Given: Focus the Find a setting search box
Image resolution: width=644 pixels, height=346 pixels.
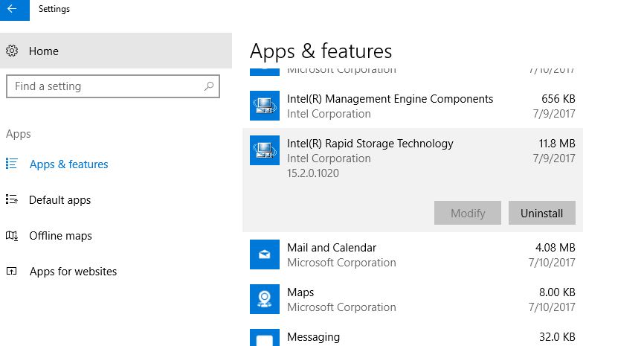Looking at the screenshot, I should pos(104,86).
